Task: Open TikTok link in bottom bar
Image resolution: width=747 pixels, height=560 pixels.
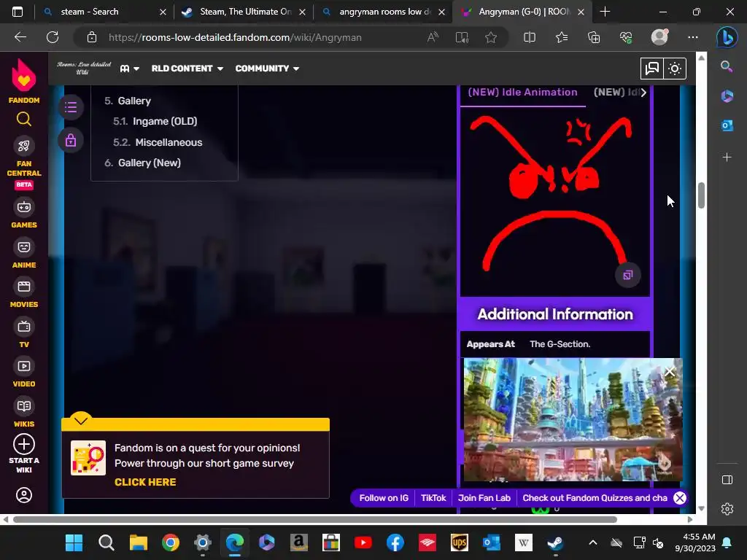Action: [433, 498]
